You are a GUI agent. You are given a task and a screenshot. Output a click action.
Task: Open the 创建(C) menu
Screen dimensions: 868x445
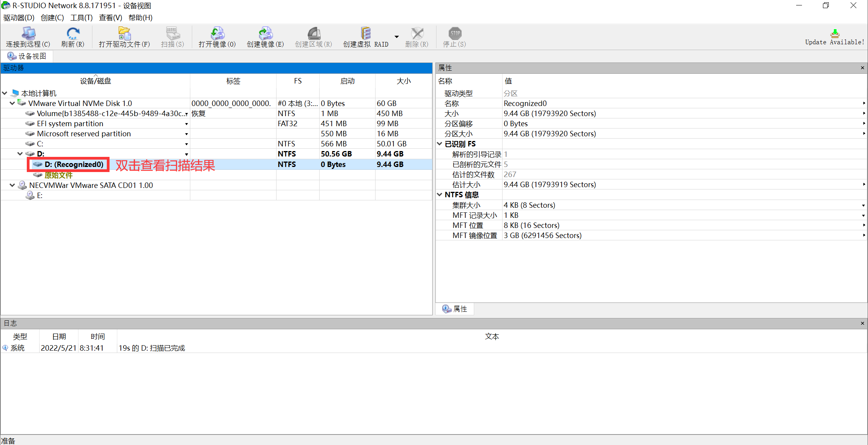pyautogui.click(x=52, y=17)
